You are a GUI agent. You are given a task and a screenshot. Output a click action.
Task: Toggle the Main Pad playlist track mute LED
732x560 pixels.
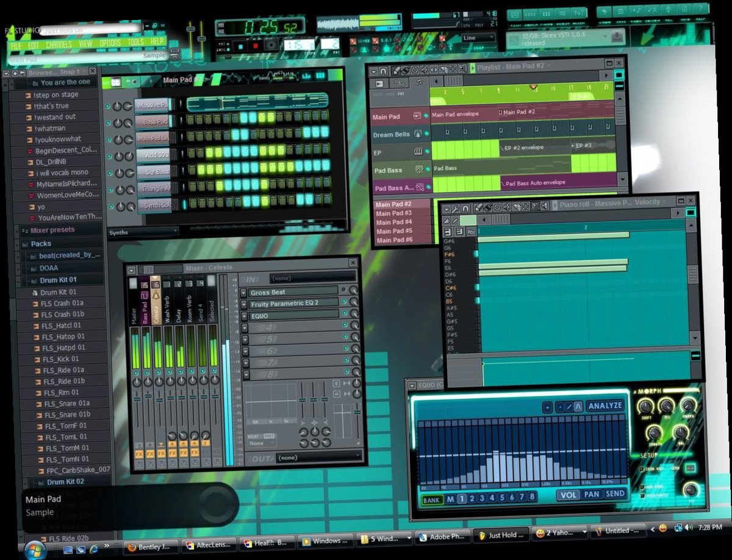click(426, 115)
